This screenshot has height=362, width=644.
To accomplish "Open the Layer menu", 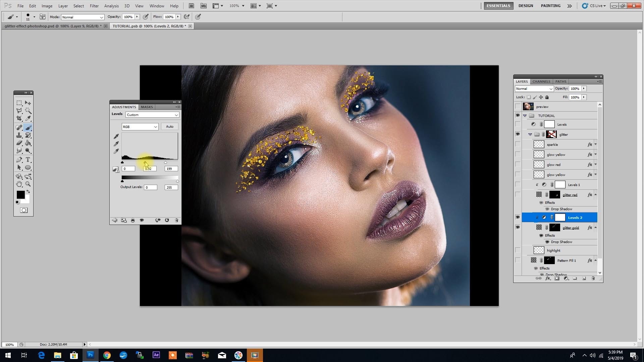I will coord(63,6).
